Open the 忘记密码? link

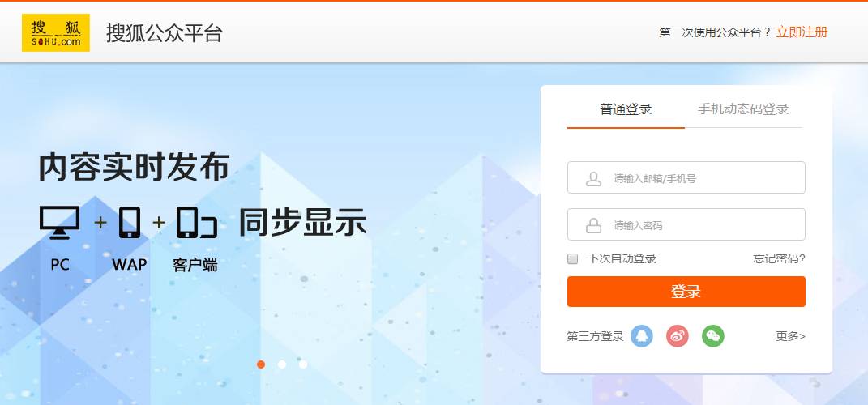click(780, 258)
